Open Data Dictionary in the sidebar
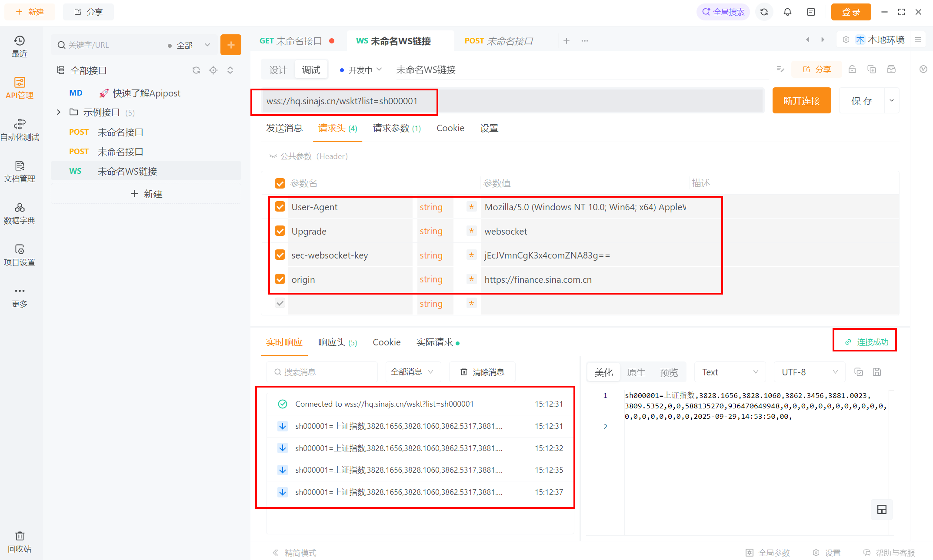 (20, 213)
